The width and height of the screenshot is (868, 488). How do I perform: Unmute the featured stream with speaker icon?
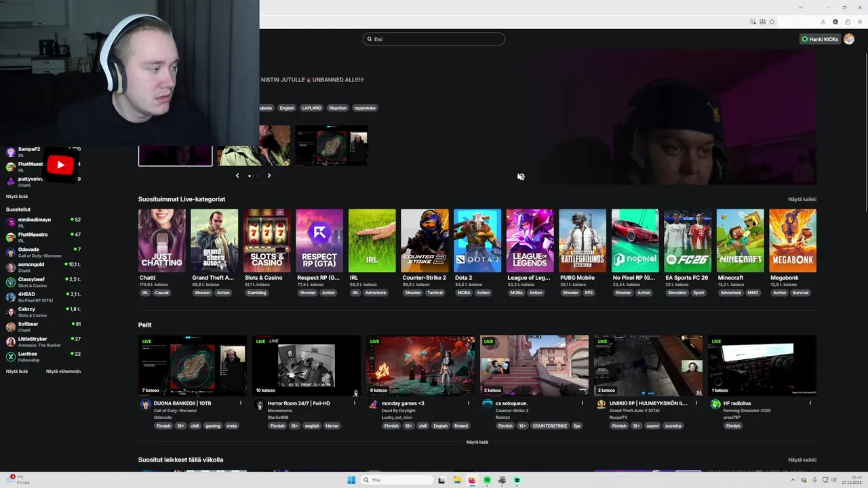pos(521,177)
